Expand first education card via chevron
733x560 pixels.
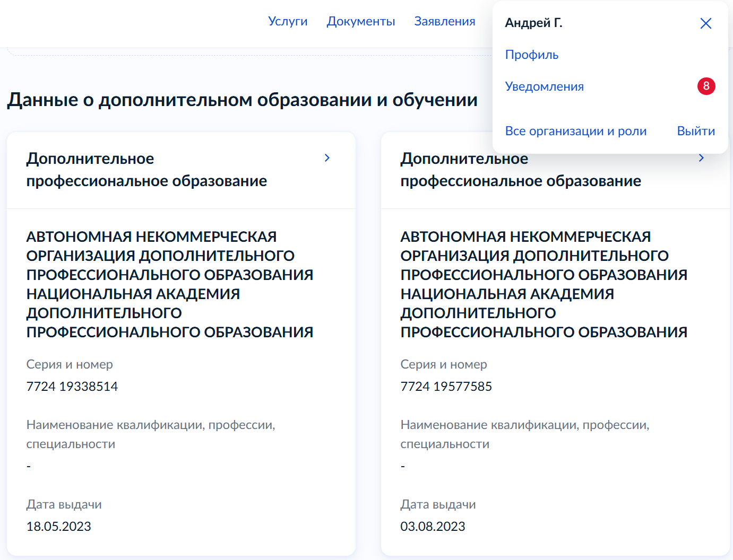[327, 158]
